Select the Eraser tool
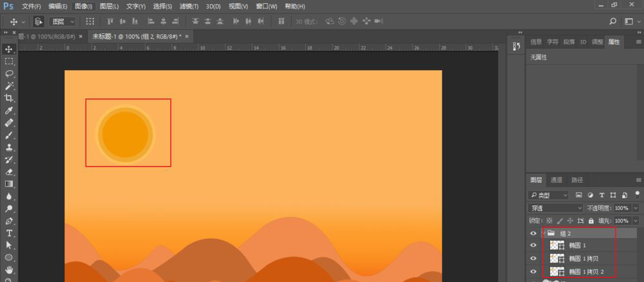The image size is (644, 282). (x=10, y=171)
